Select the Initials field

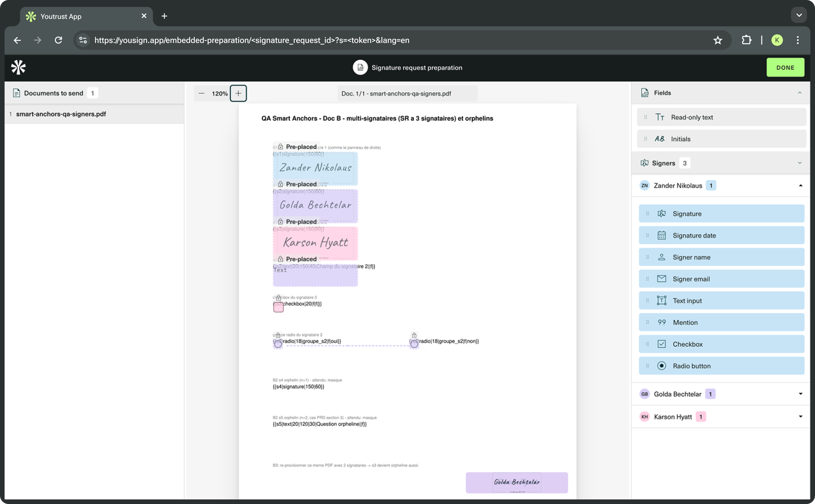pos(721,139)
